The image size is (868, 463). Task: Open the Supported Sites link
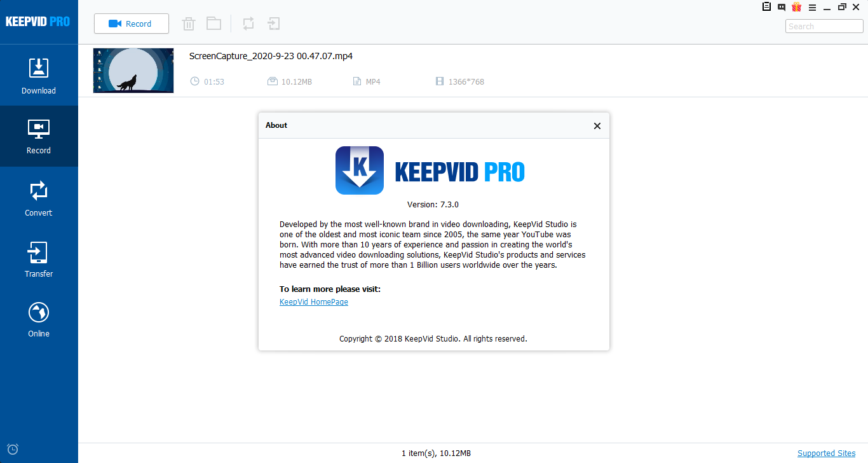tap(827, 453)
